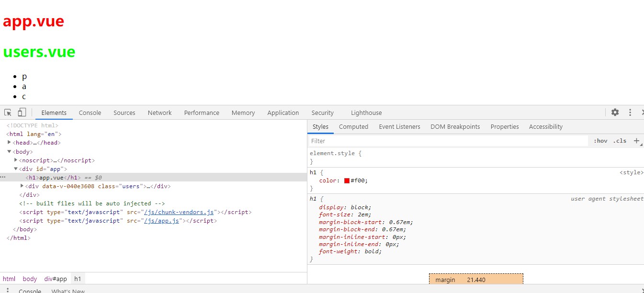Activate the inspect element picker icon
This screenshot has height=293, width=644.
[x=8, y=113]
